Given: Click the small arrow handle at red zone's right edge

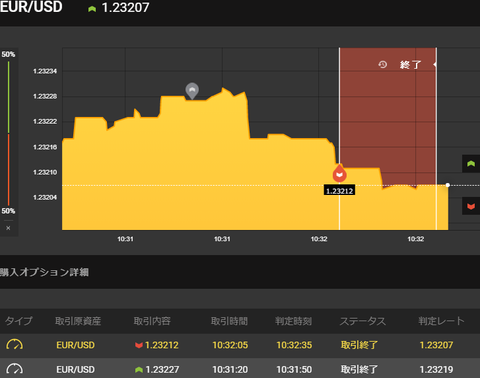Looking at the screenshot, I should click(x=435, y=64).
